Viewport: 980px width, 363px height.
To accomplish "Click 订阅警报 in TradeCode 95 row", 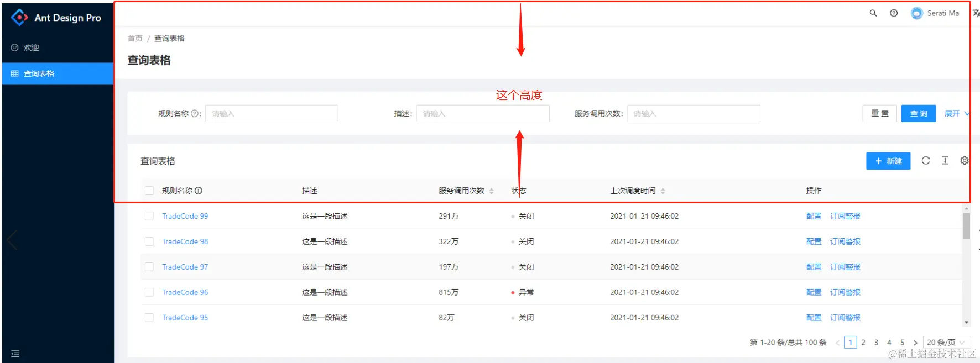I will point(845,318).
